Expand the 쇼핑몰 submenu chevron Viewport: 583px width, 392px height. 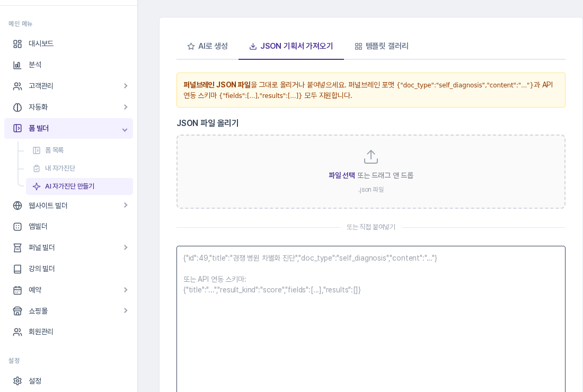pos(126,310)
